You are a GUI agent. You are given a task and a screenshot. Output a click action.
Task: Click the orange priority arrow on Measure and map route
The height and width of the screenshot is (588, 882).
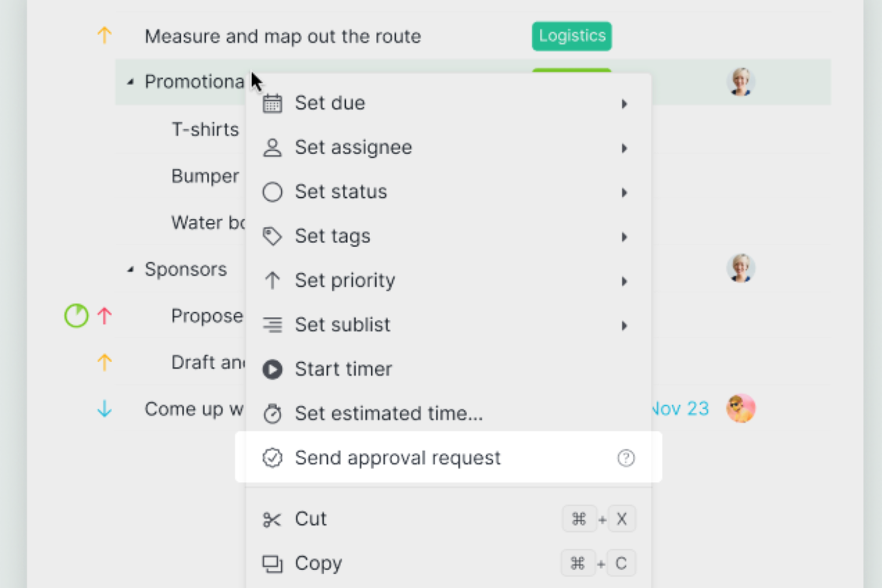pyautogui.click(x=104, y=36)
